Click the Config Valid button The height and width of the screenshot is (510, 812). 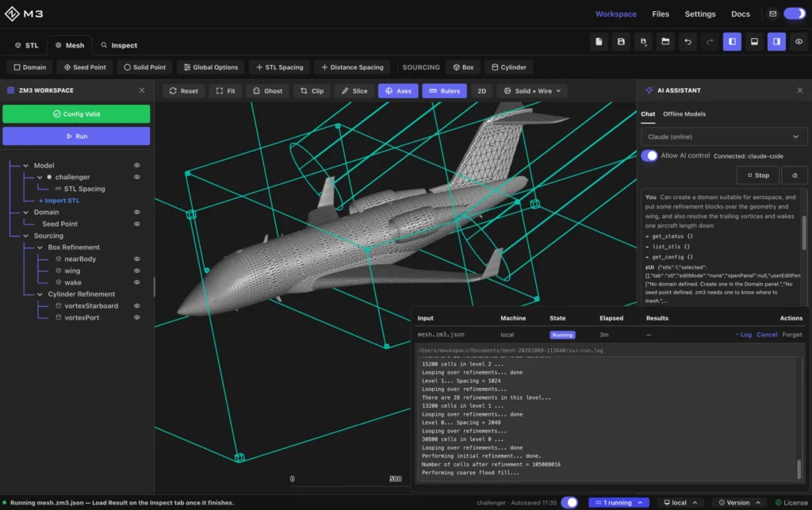tap(76, 114)
